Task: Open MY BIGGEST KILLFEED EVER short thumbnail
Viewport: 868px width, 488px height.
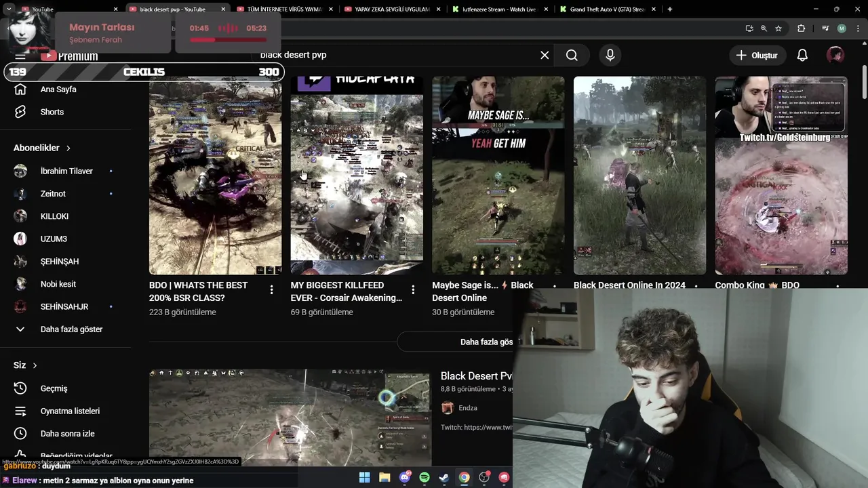Action: coord(357,176)
